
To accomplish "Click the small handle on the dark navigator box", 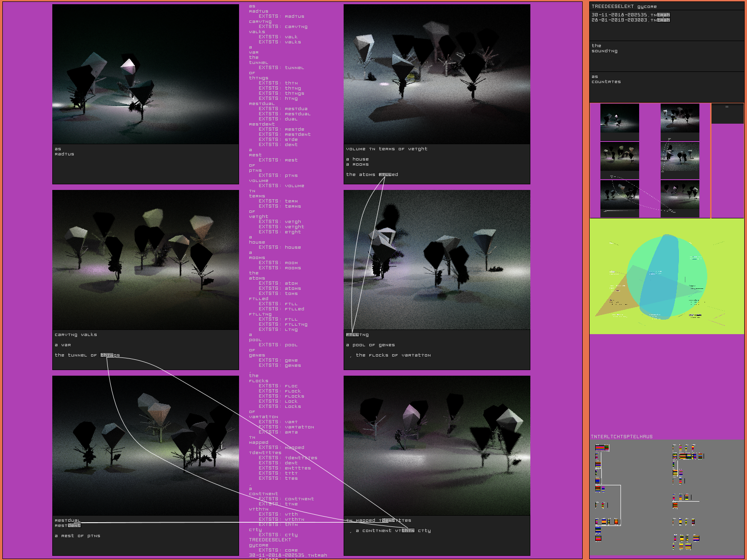I will click(x=727, y=107).
